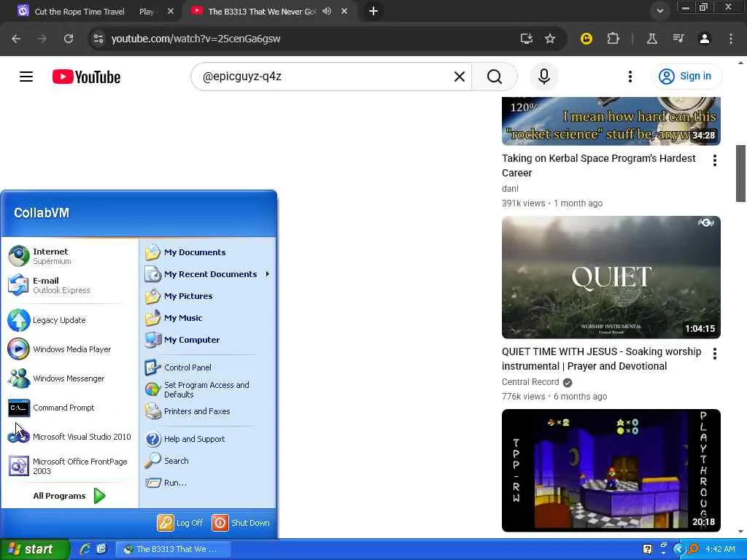Open the yellow extension icon
Screen dimensions: 747x560
tap(587, 39)
